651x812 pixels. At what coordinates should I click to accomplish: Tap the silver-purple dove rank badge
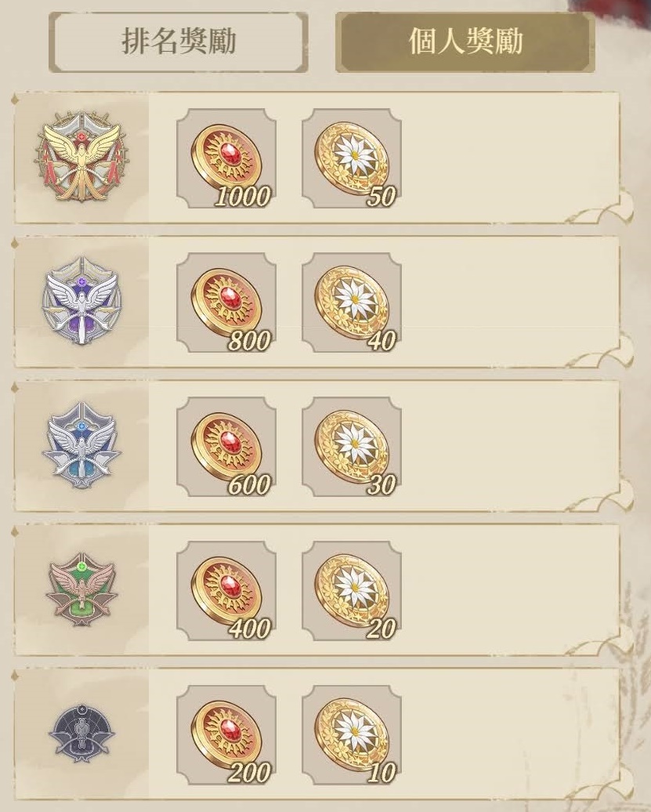tap(81, 302)
